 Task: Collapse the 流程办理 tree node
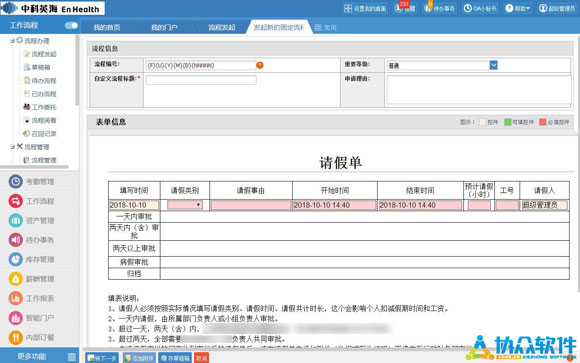coord(12,41)
